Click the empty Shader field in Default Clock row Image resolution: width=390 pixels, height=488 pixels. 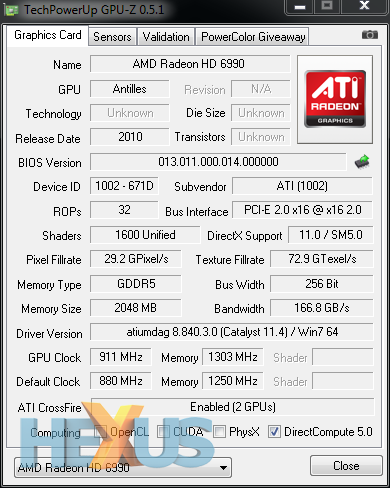(x=343, y=381)
